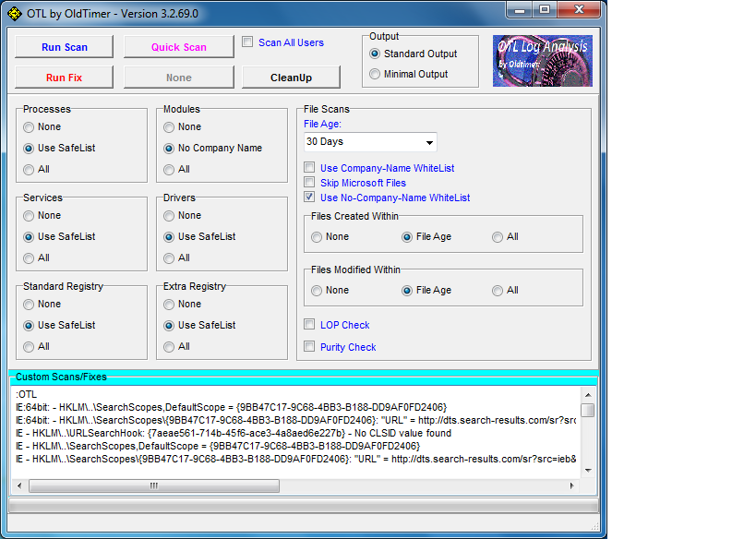Enable the LOP Check checkbox

point(309,324)
